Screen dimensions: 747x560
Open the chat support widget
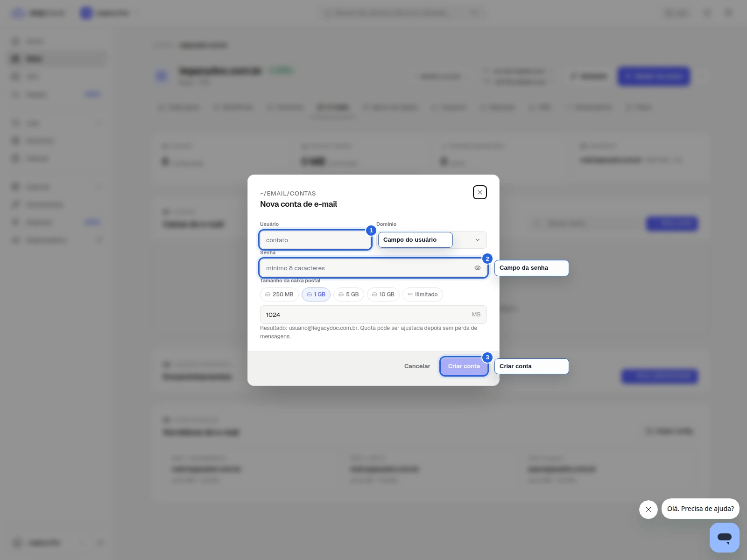[725, 538]
